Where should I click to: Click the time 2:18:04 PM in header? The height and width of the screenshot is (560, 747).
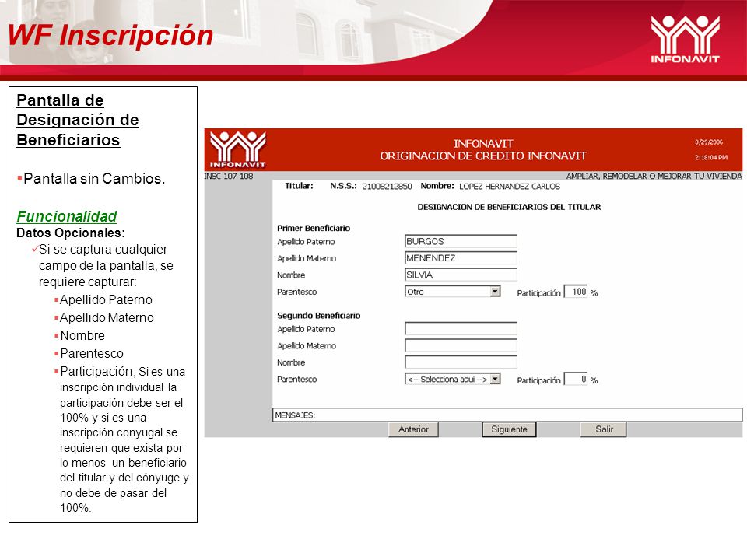click(x=710, y=157)
